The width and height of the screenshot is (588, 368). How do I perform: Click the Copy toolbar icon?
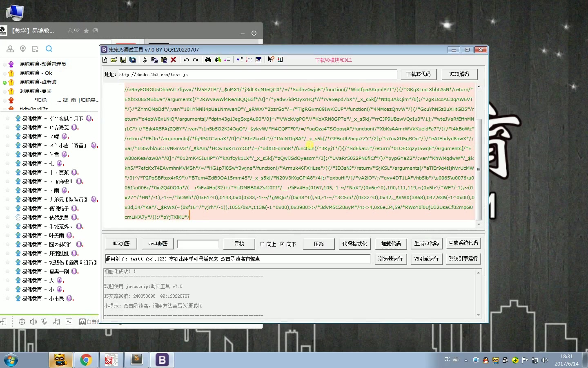[x=154, y=60]
